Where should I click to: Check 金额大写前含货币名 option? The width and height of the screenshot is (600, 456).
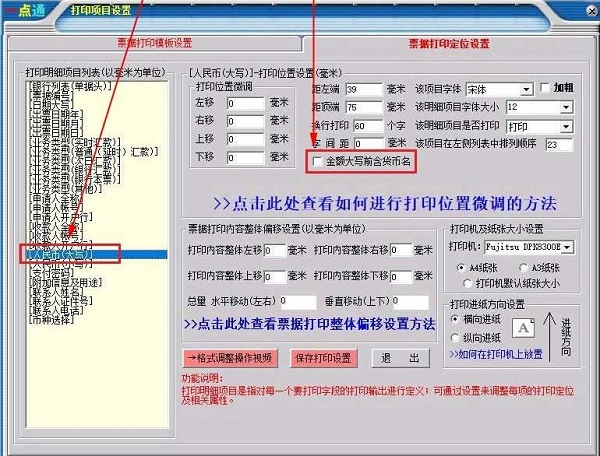click(318, 161)
